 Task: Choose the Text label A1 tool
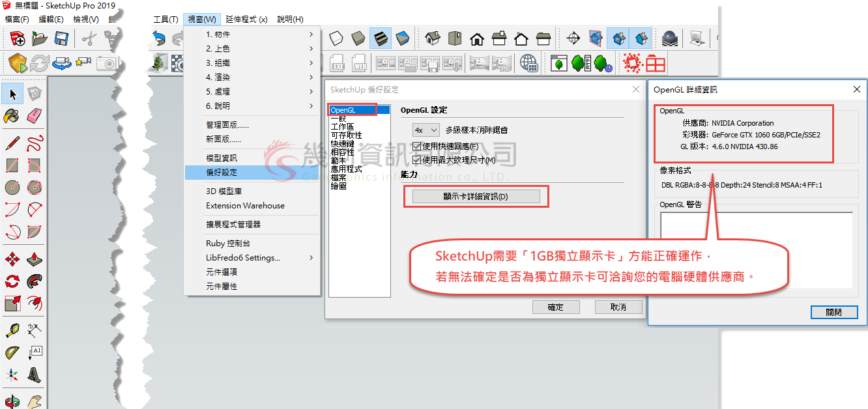pyautogui.click(x=35, y=352)
